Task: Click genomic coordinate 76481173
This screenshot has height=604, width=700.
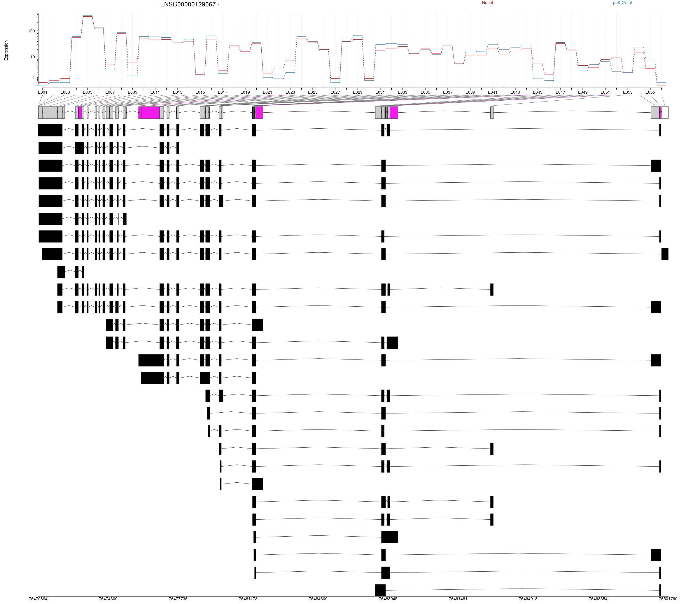Action: pos(248,599)
